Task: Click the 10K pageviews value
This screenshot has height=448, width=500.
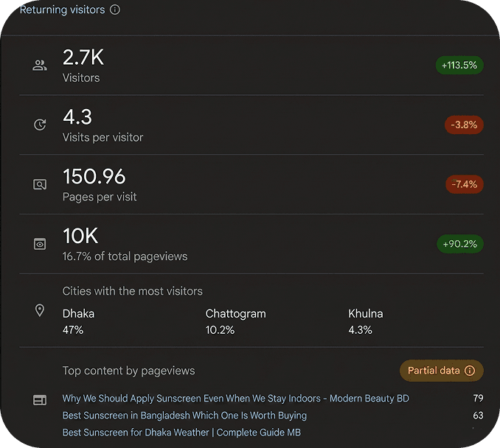Action: [80, 236]
